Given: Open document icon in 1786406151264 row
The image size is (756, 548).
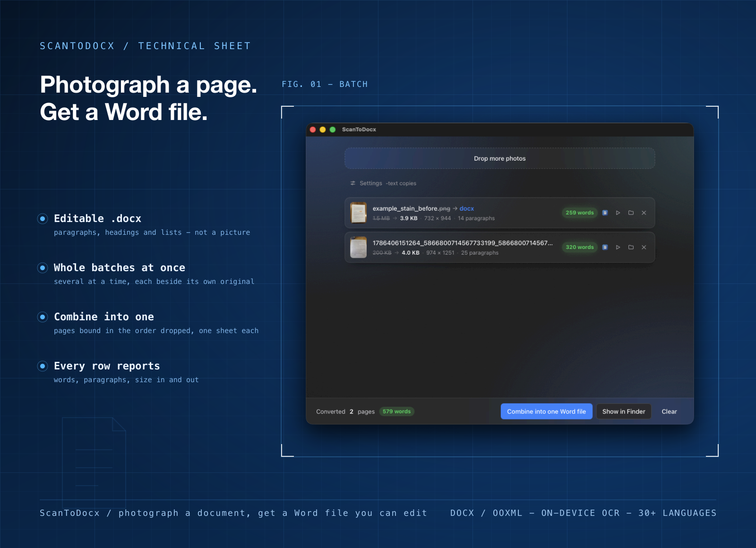Looking at the screenshot, I should [605, 248].
